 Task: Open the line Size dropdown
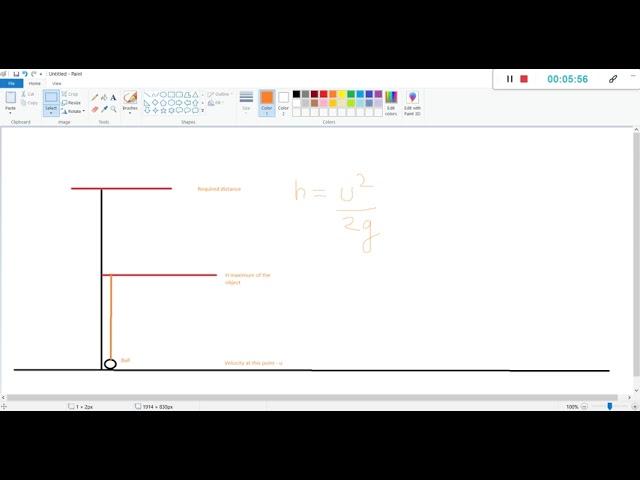pos(246,102)
